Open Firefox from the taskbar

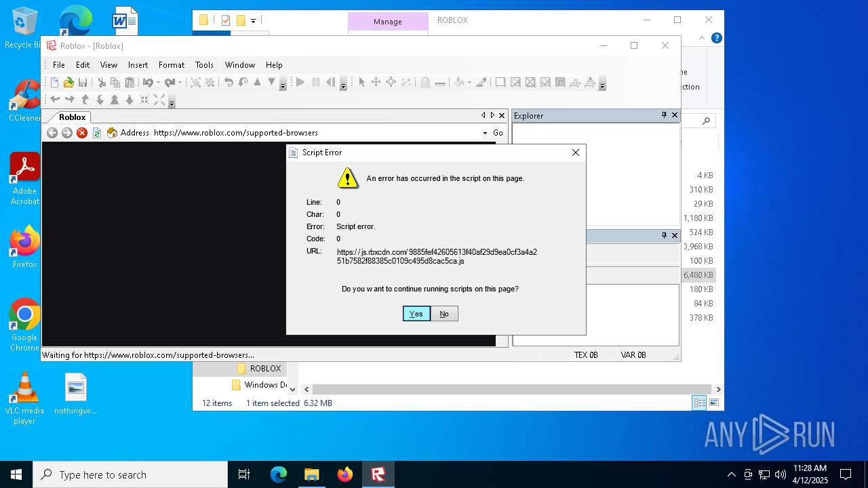(x=345, y=474)
